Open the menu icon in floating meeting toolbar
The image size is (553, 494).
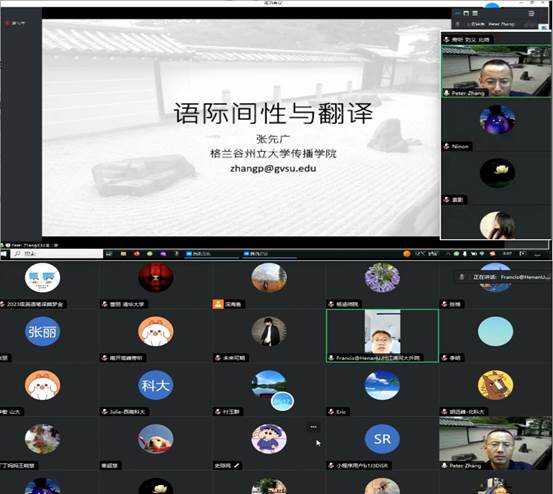[x=531, y=13]
